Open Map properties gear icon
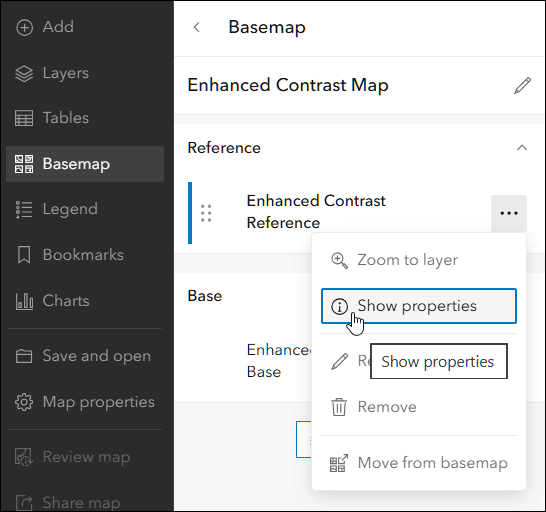This screenshot has height=512, width=546. pyautogui.click(x=24, y=402)
